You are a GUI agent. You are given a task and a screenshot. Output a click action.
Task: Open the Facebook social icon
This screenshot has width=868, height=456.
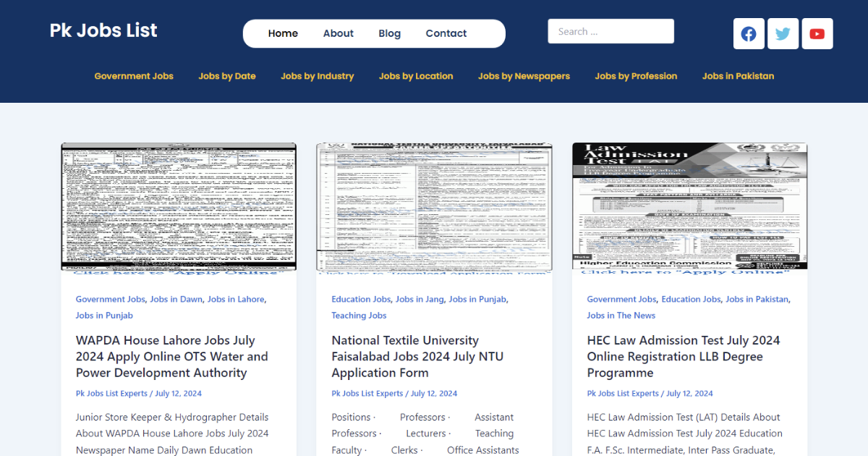click(x=749, y=34)
